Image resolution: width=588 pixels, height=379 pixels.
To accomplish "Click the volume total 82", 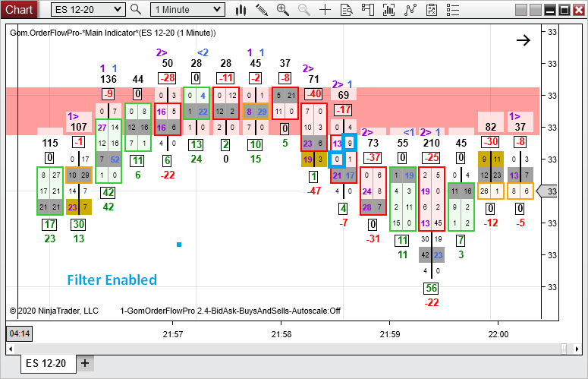I will [490, 127].
